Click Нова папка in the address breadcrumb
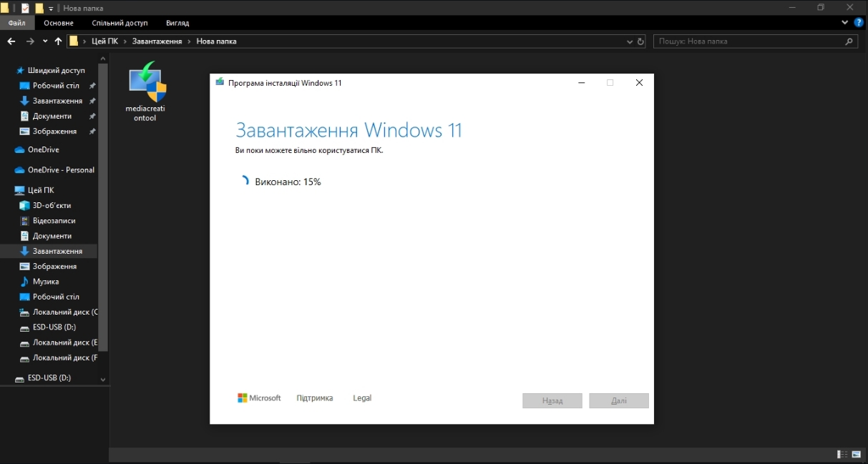 coord(216,41)
